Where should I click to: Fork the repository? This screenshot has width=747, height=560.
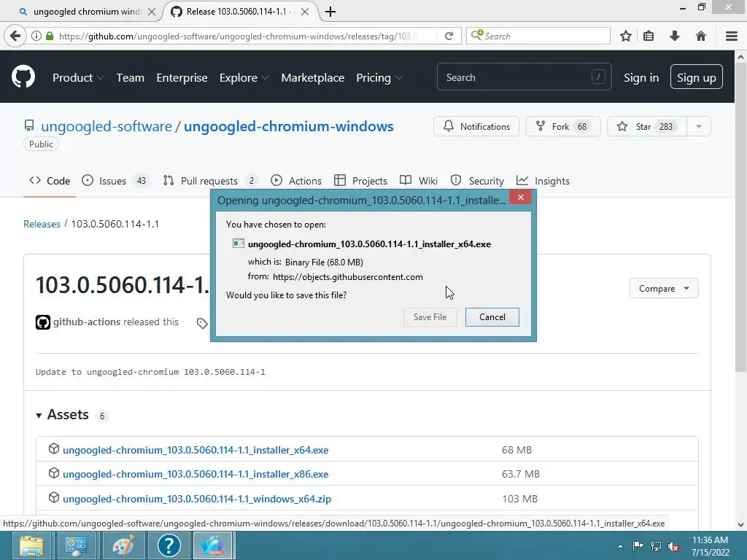click(562, 127)
